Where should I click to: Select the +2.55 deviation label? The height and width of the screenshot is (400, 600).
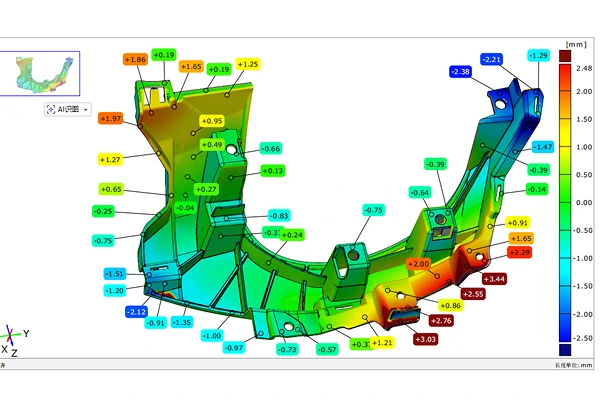pos(473,294)
